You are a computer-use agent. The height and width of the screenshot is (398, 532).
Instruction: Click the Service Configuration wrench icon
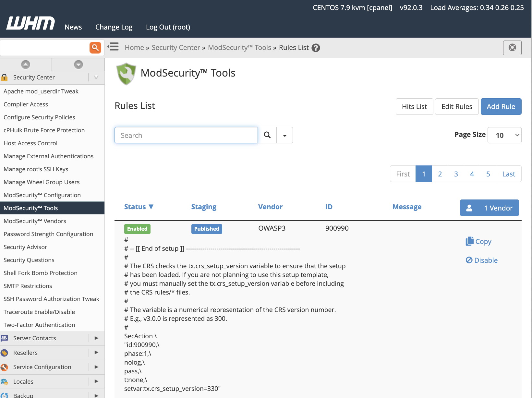(5, 367)
